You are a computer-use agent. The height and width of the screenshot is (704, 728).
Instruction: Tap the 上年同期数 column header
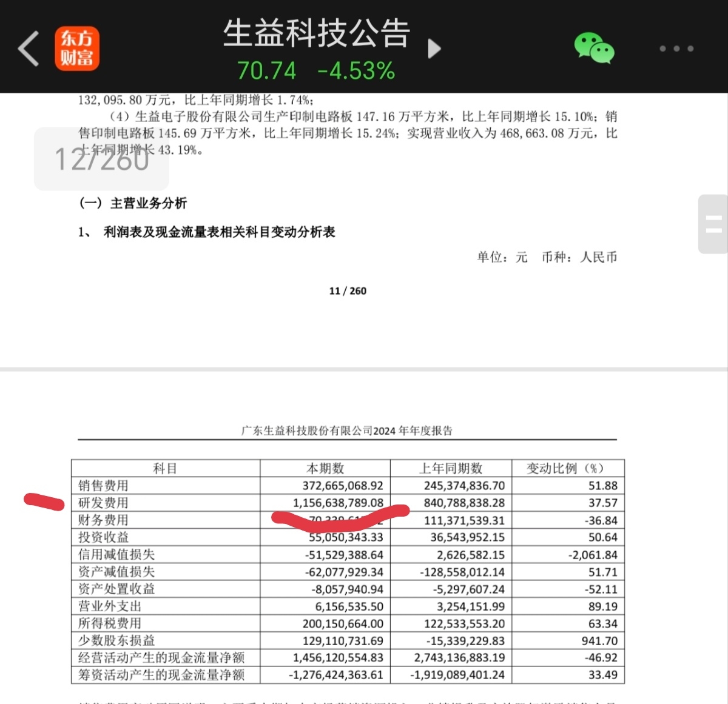[451, 468]
